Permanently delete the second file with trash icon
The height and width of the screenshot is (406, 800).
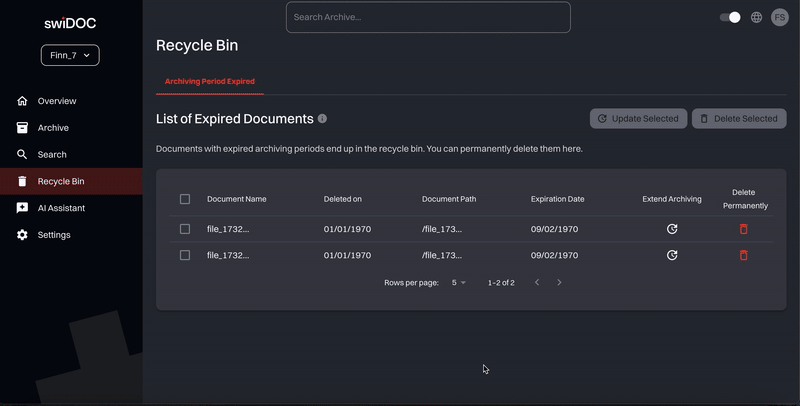pyautogui.click(x=743, y=255)
